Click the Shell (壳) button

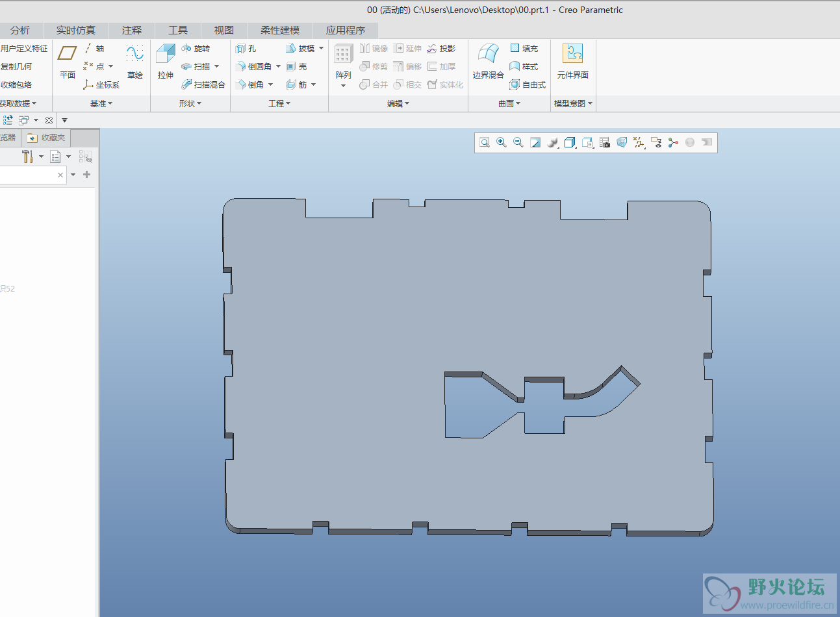click(297, 67)
